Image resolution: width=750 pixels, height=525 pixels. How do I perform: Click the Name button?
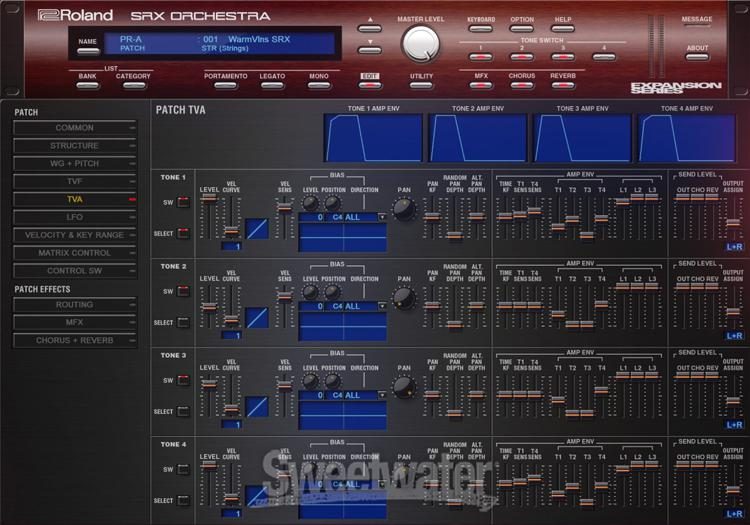tap(88, 51)
